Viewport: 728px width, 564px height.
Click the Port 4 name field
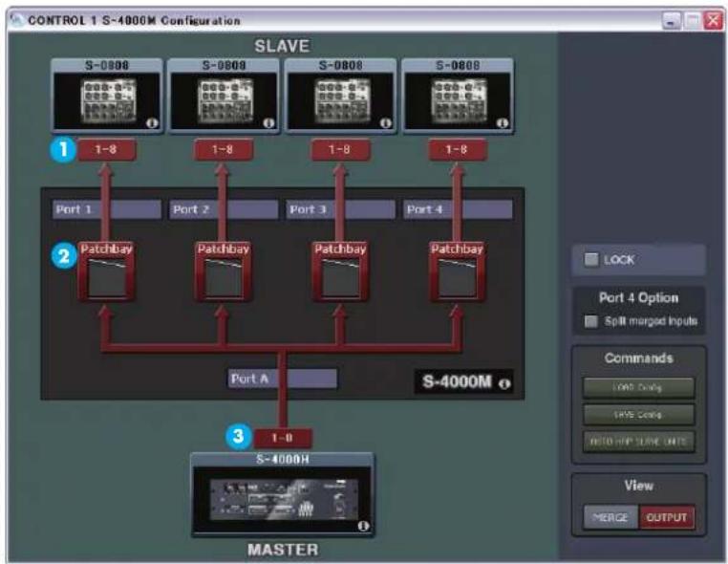[458, 209]
